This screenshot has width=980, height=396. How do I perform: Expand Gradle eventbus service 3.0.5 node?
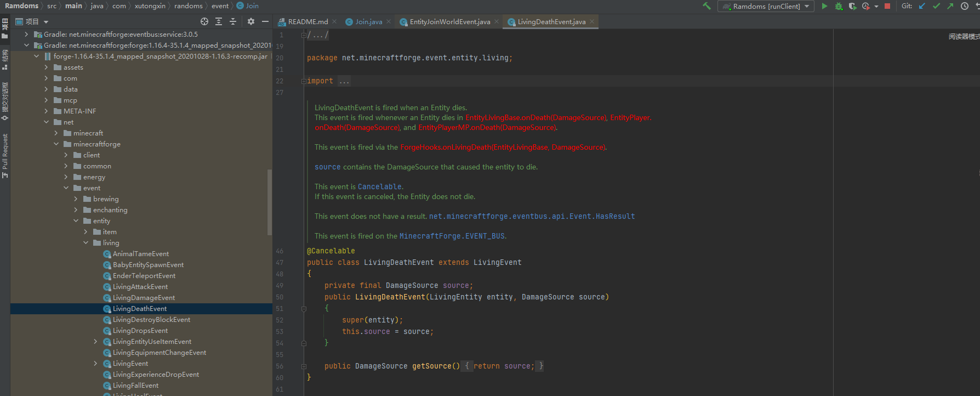[x=26, y=34]
